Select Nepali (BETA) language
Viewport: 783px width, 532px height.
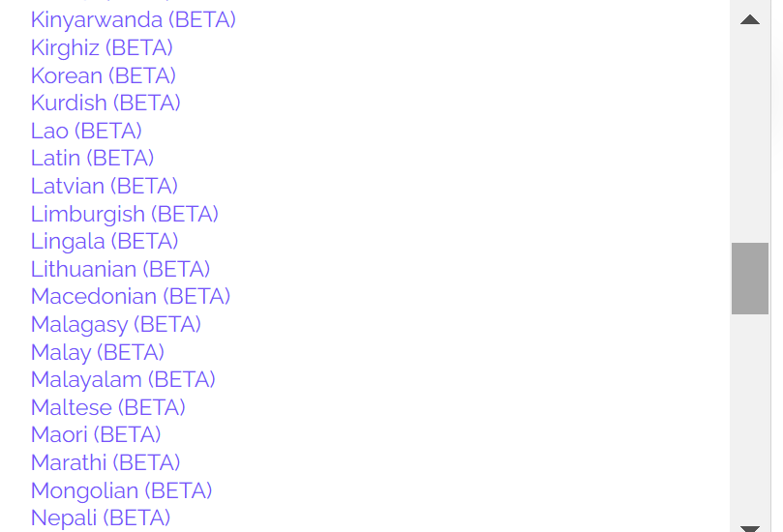pyautogui.click(x=101, y=518)
